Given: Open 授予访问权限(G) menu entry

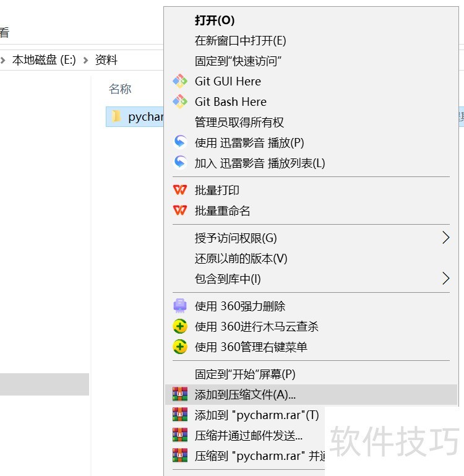Looking at the screenshot, I should (311, 238).
